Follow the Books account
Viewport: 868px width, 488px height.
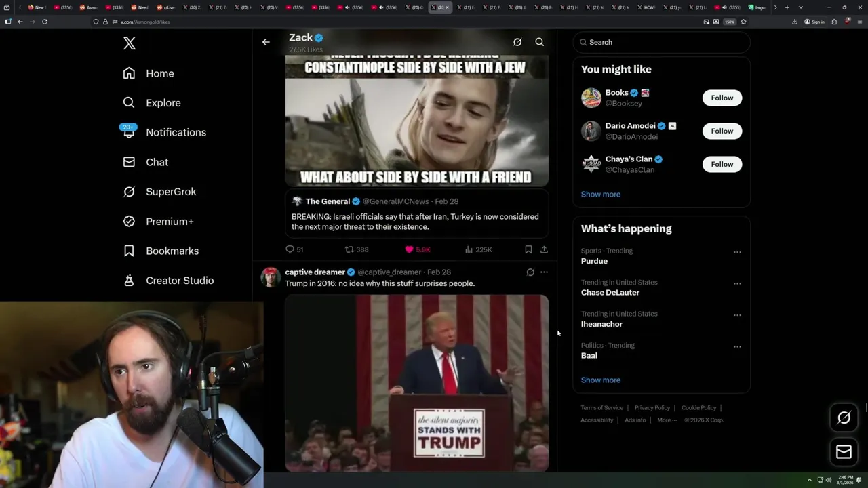pyautogui.click(x=722, y=98)
